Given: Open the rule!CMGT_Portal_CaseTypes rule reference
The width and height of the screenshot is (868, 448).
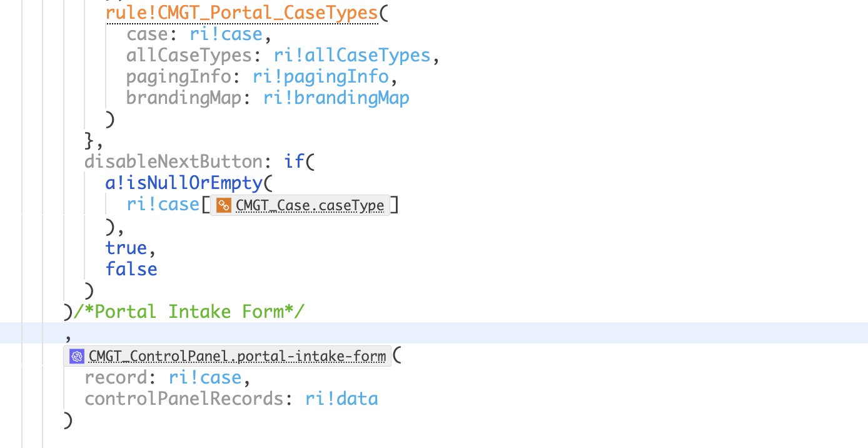Looking at the screenshot, I should tap(242, 13).
